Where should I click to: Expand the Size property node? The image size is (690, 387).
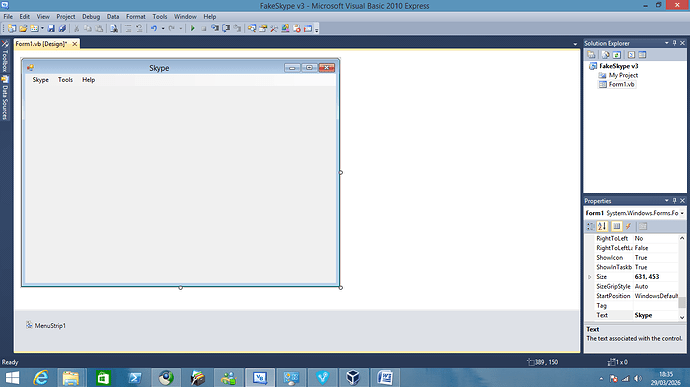[x=590, y=277]
